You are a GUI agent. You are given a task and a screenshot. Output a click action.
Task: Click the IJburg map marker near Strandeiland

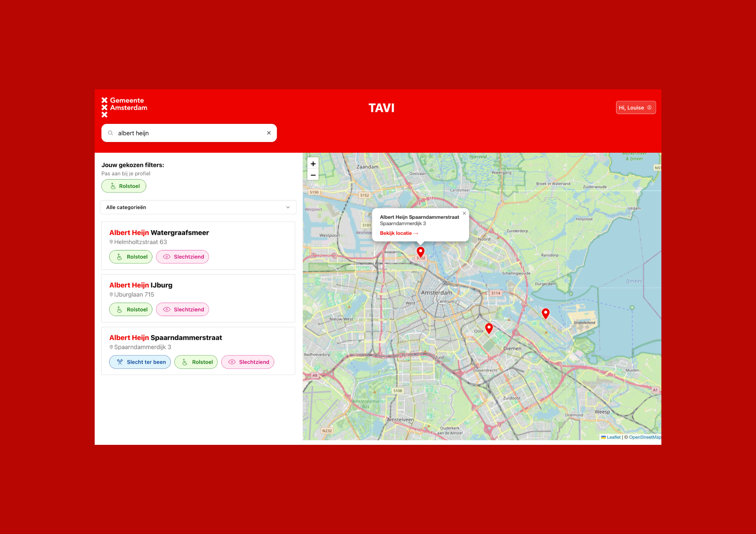[x=546, y=314]
